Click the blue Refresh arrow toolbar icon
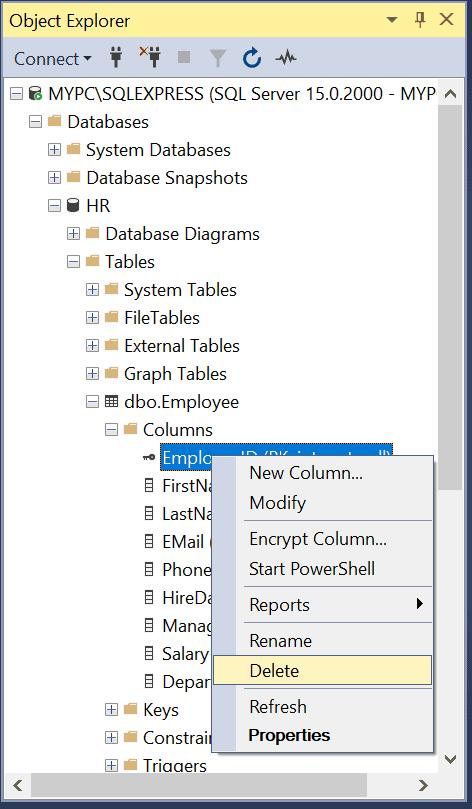Viewport: 472px width, 809px height. pyautogui.click(x=252, y=58)
